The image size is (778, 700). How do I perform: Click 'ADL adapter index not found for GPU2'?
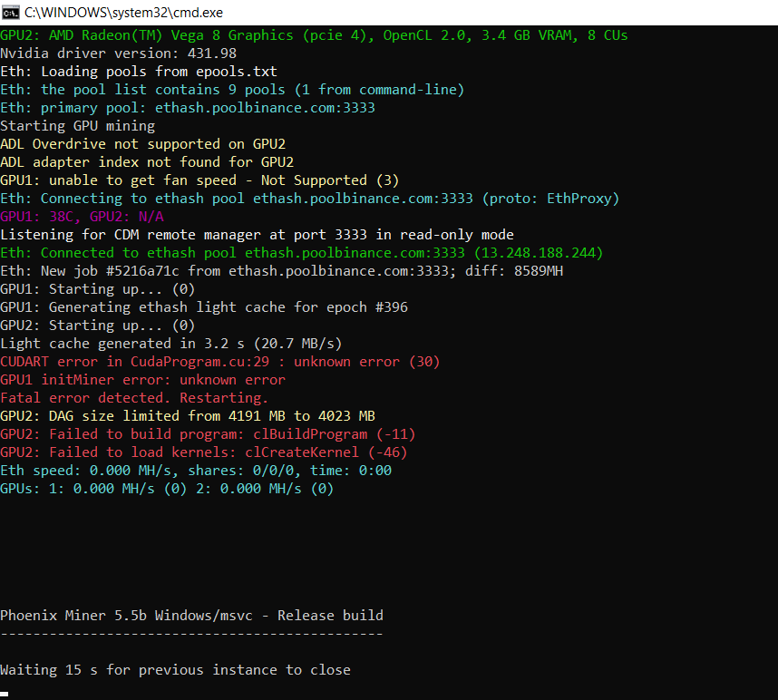147,162
